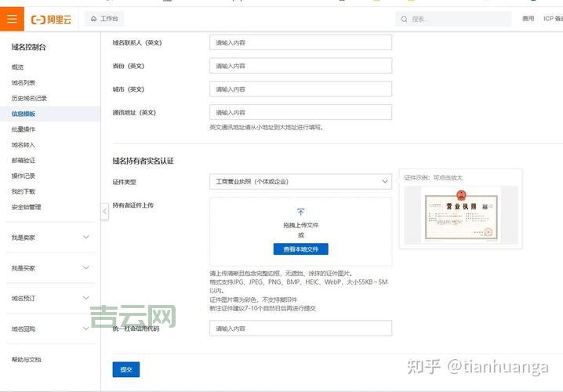Enlarge the business license example image
Viewport: 563px width, 392px height.
[x=461, y=216]
